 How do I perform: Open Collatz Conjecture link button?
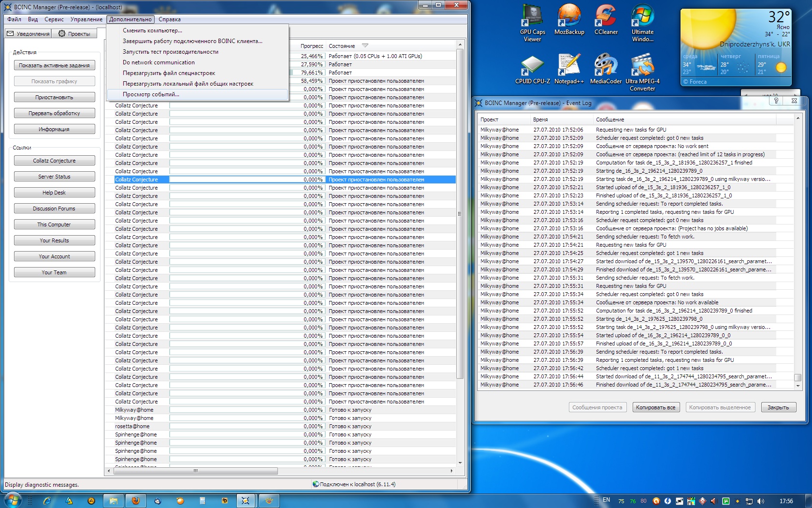pyautogui.click(x=54, y=161)
